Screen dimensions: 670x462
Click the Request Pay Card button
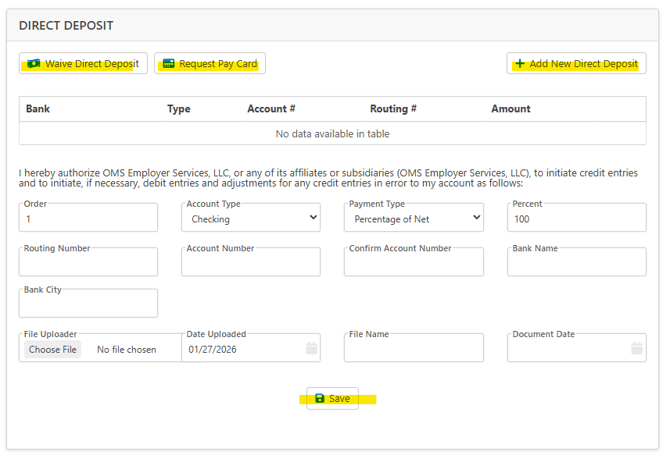click(210, 64)
